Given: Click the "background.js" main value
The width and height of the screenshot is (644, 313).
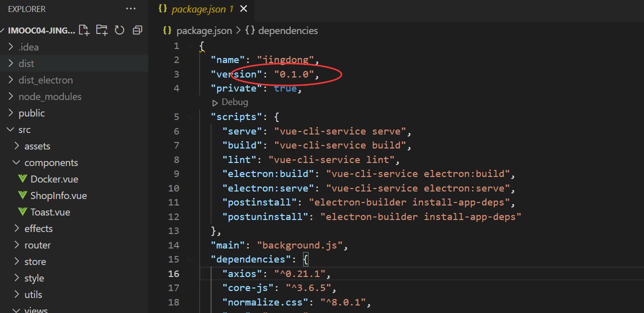Looking at the screenshot, I should [x=300, y=245].
